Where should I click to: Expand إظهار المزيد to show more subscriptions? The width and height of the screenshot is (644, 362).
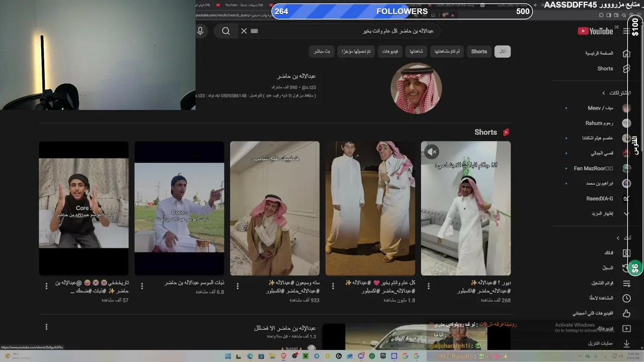pyautogui.click(x=602, y=214)
